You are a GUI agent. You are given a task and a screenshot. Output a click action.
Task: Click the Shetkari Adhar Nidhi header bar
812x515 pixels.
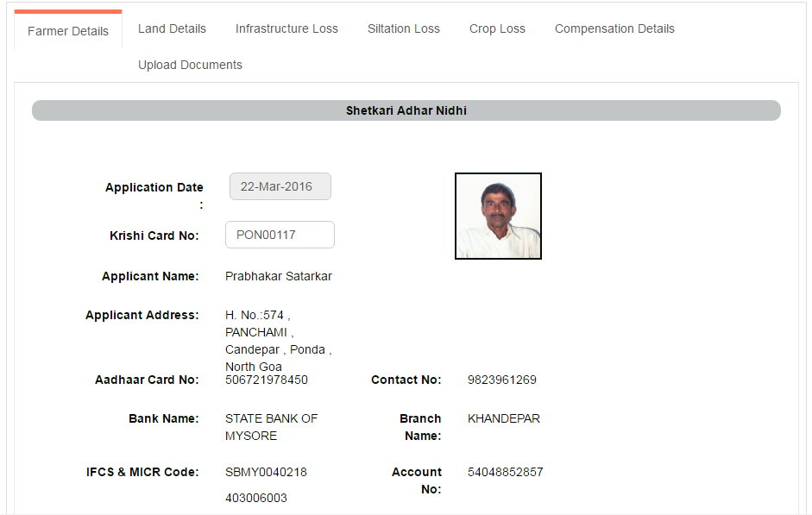point(406,110)
